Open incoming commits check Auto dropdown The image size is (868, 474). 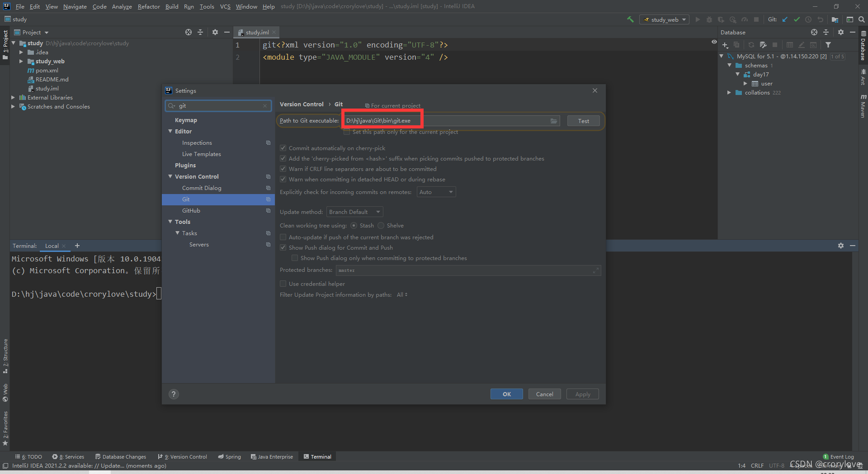436,192
